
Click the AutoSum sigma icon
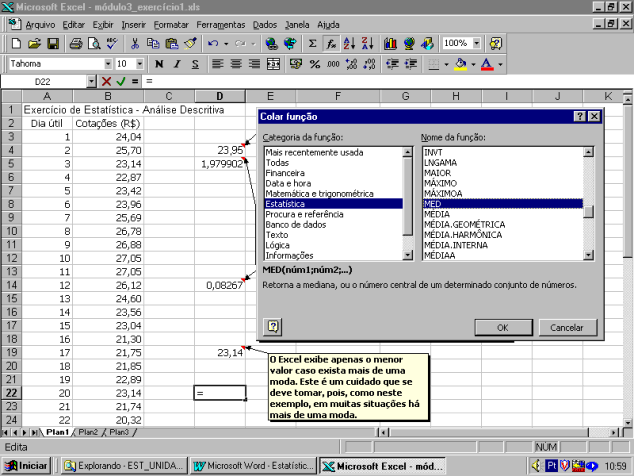point(312,44)
